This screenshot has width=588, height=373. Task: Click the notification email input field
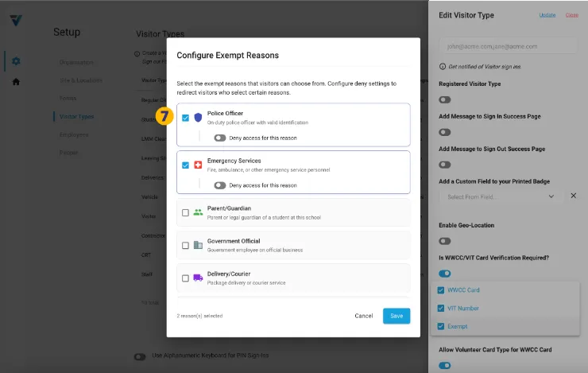(508, 48)
